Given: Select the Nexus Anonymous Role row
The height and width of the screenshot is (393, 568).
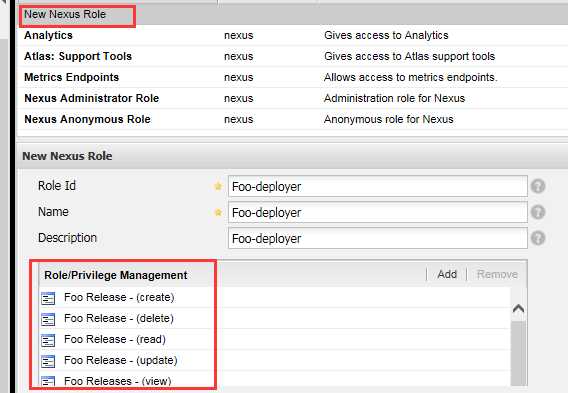Looking at the screenshot, I should 293,119.
